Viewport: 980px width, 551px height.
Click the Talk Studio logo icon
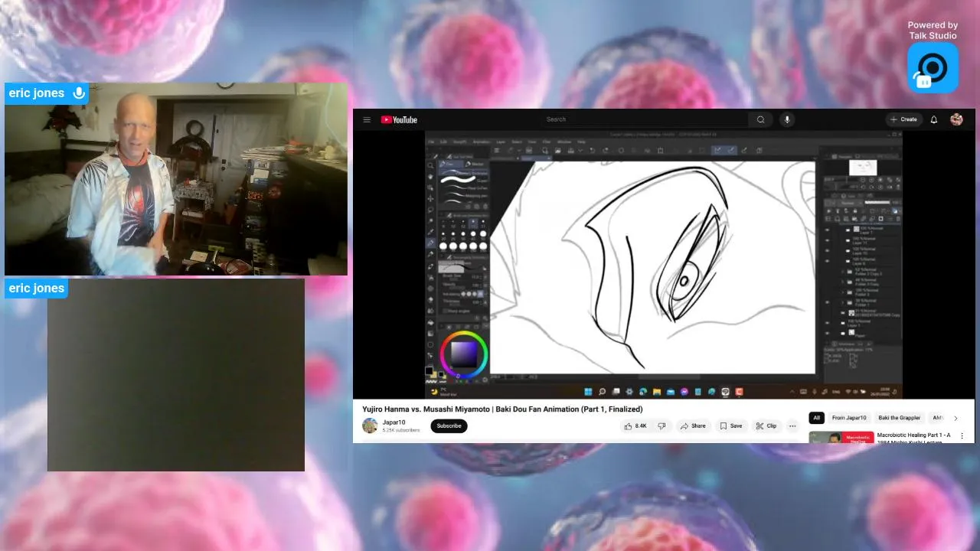[x=933, y=67]
